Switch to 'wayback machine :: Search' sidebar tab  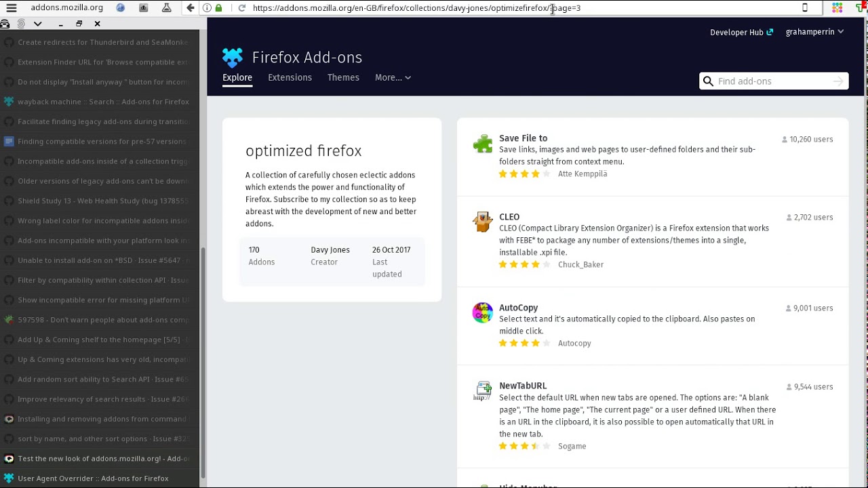point(99,102)
